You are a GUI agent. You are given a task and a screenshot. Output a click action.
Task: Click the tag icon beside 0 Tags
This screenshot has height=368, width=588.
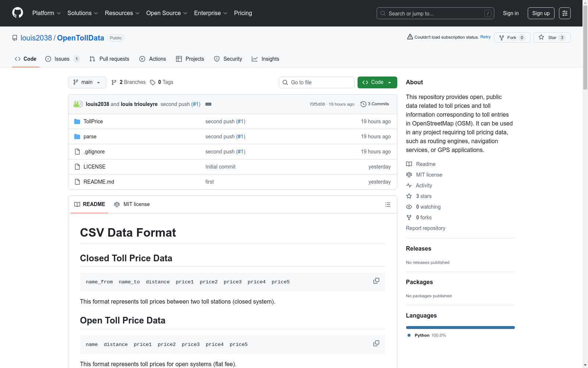click(153, 82)
